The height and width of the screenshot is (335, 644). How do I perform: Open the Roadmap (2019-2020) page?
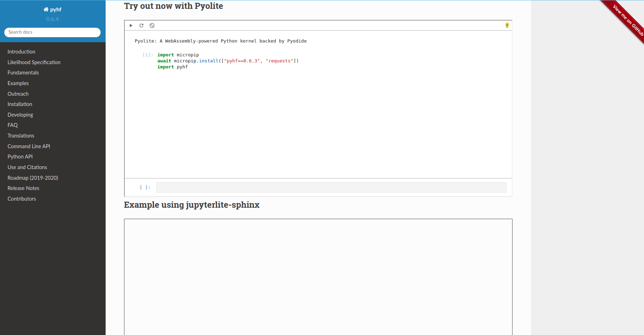33,178
